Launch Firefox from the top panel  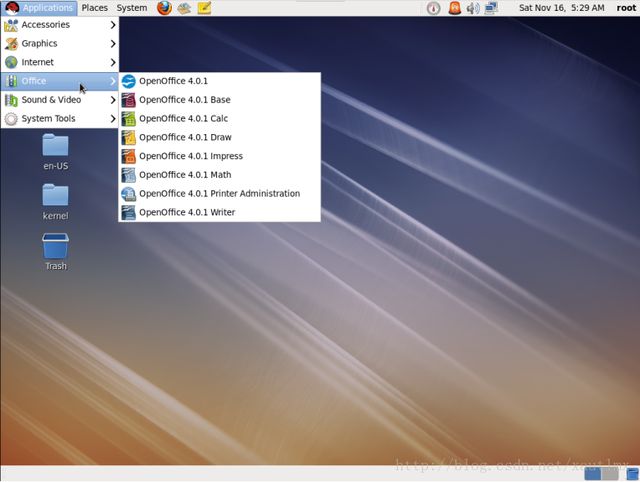164,8
